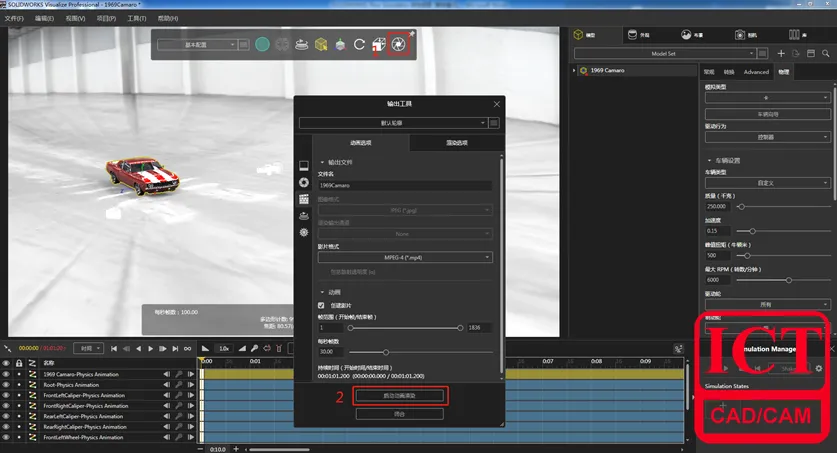
Task: Expand the 1969 Camaro tree node
Action: (574, 70)
